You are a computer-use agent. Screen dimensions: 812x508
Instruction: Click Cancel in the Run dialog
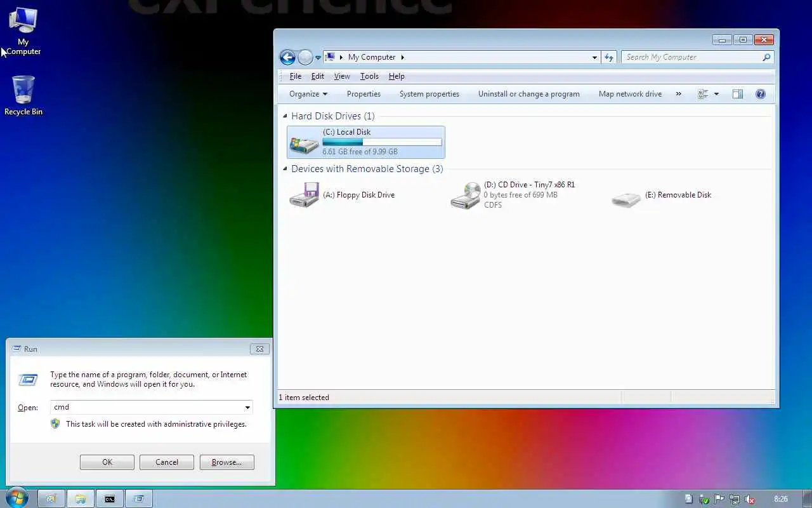pyautogui.click(x=167, y=462)
